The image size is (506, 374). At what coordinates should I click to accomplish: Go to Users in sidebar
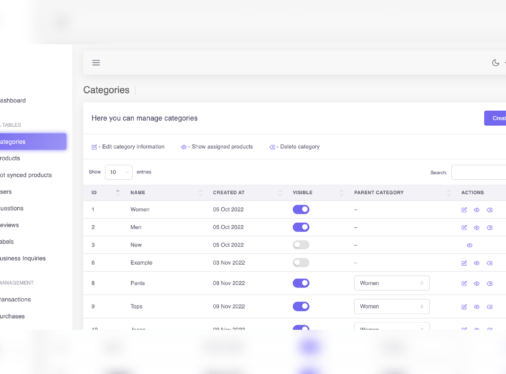click(6, 192)
